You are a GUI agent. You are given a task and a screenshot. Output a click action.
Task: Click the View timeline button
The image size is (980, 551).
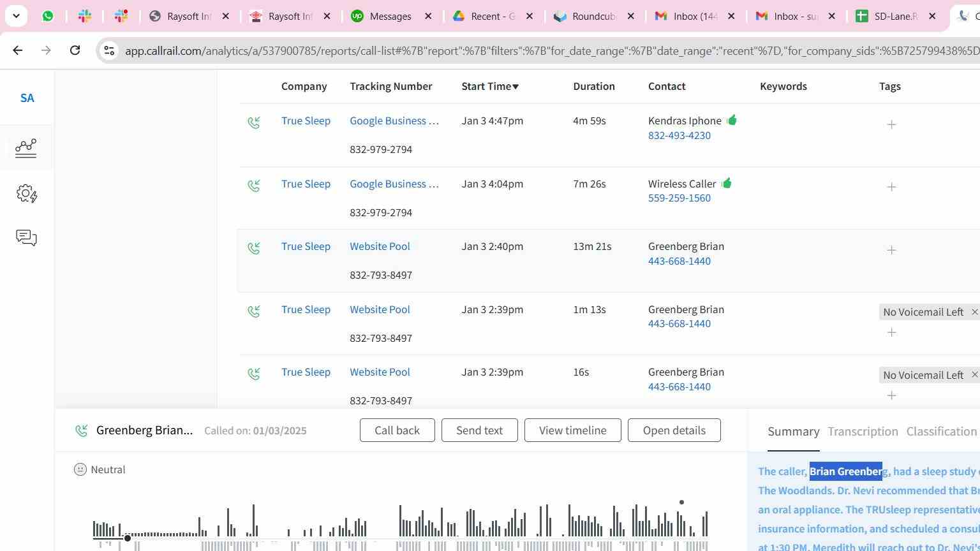(x=572, y=430)
